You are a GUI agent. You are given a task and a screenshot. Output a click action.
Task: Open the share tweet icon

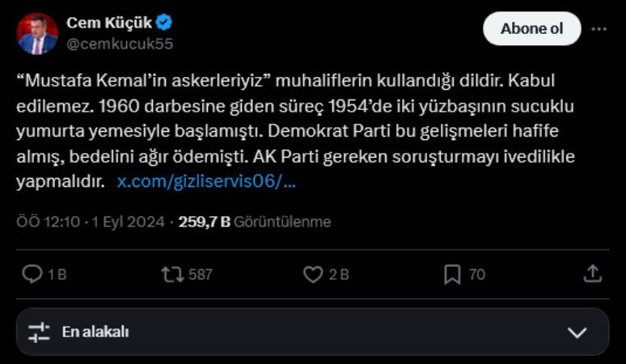coord(592,274)
